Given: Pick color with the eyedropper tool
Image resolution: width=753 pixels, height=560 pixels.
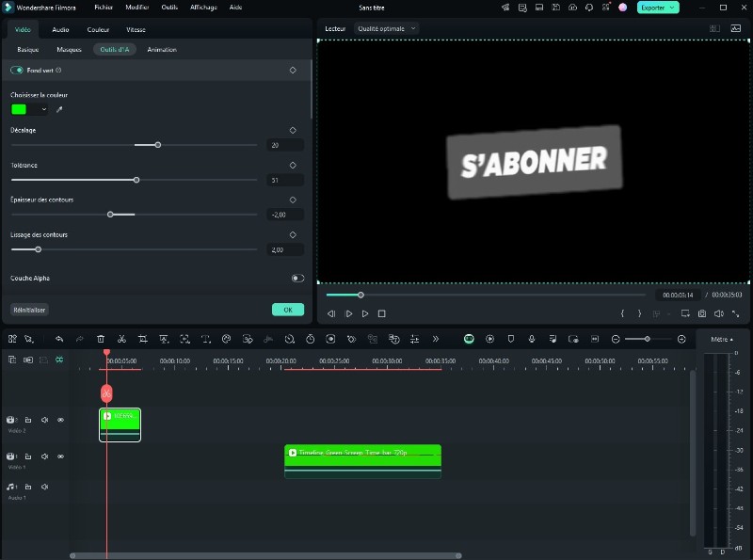Looking at the screenshot, I should click(x=59, y=109).
